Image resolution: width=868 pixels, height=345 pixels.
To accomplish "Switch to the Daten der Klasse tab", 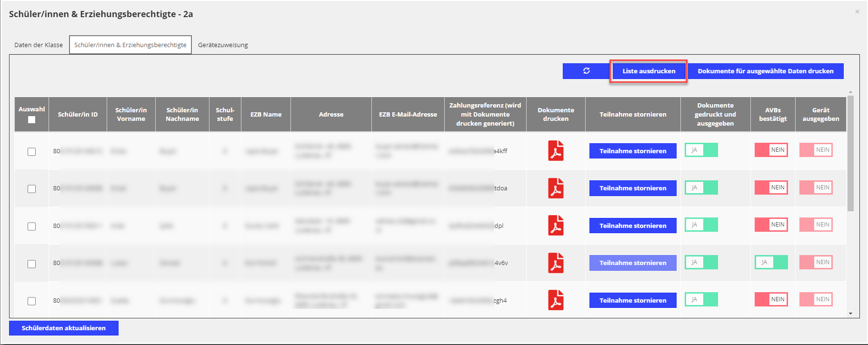I will pyautogui.click(x=39, y=45).
